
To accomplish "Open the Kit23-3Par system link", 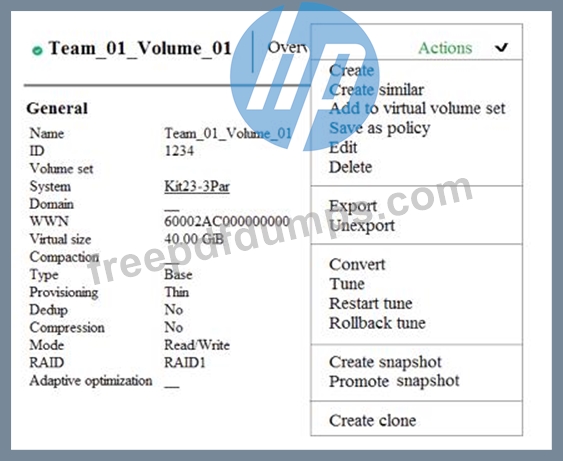I will point(197,186).
